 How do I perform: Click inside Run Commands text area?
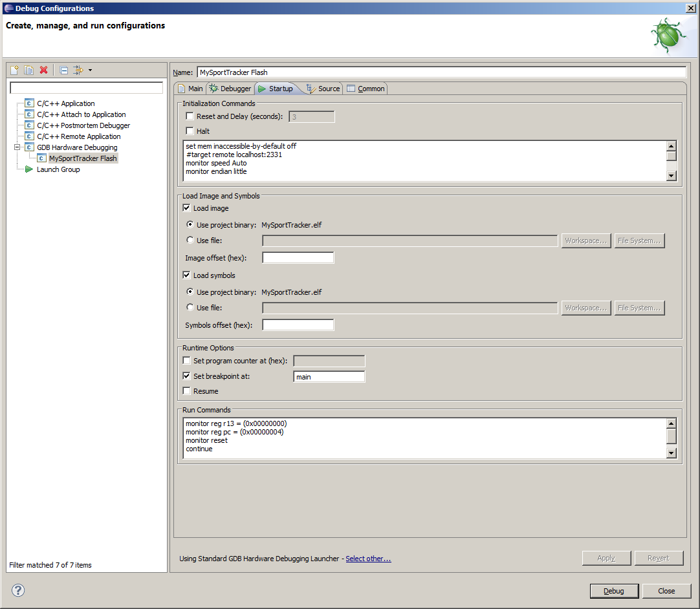click(424, 438)
